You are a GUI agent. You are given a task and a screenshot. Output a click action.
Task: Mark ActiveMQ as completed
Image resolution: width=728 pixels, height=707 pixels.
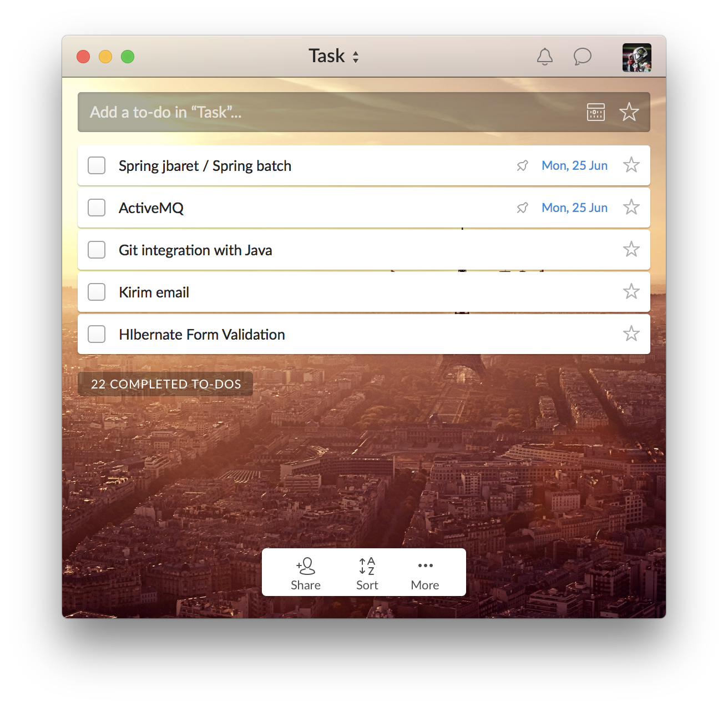tap(97, 208)
